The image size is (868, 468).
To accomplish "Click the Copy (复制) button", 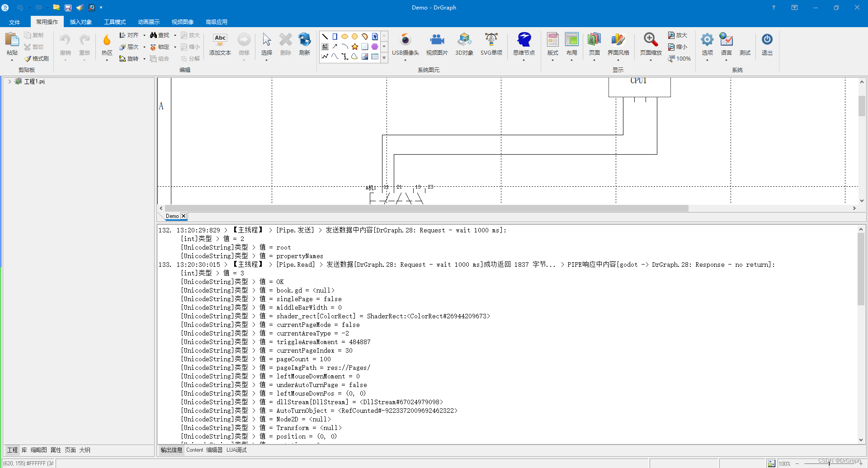I will coord(34,35).
